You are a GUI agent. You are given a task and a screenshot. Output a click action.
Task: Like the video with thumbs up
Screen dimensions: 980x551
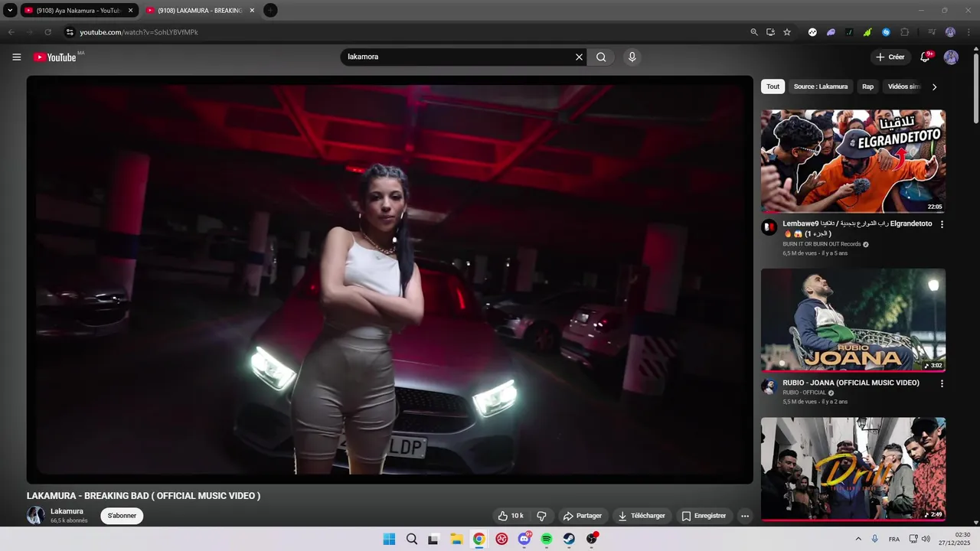click(x=511, y=516)
